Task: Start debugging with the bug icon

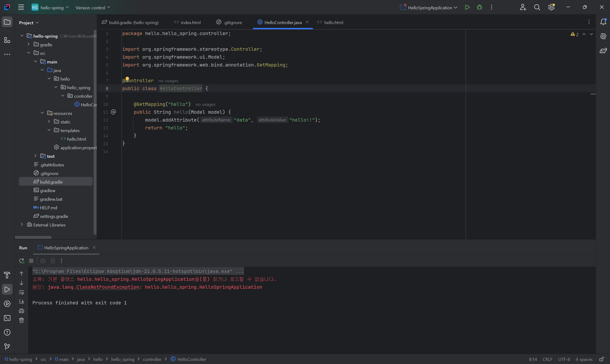Action: (x=479, y=7)
